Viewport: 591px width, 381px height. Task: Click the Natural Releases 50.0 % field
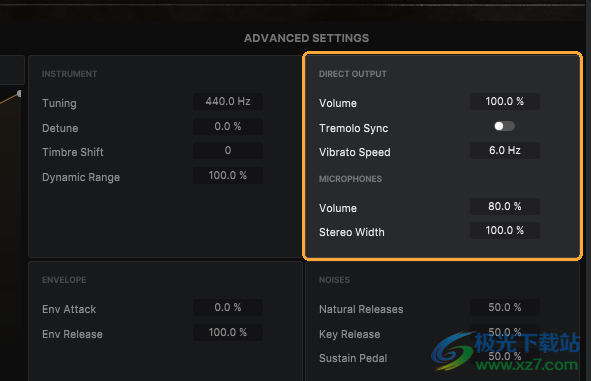click(x=505, y=307)
